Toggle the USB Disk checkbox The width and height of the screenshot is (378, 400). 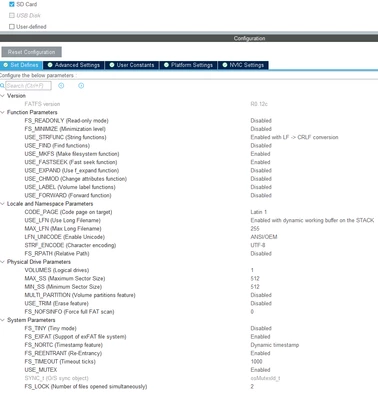coord(12,15)
